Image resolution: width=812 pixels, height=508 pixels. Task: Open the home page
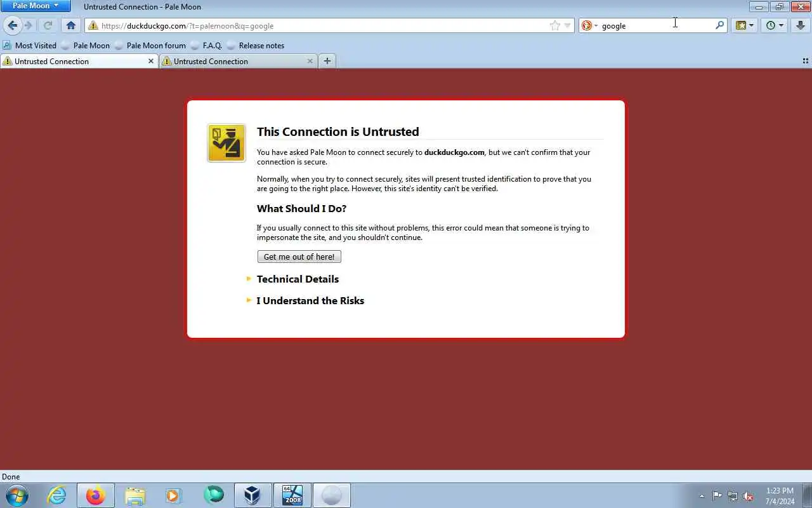point(71,25)
